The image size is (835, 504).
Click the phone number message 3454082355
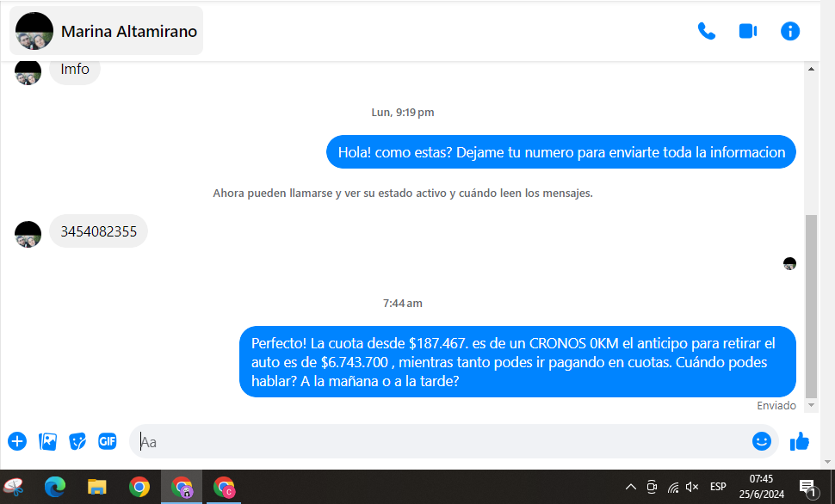(x=98, y=231)
